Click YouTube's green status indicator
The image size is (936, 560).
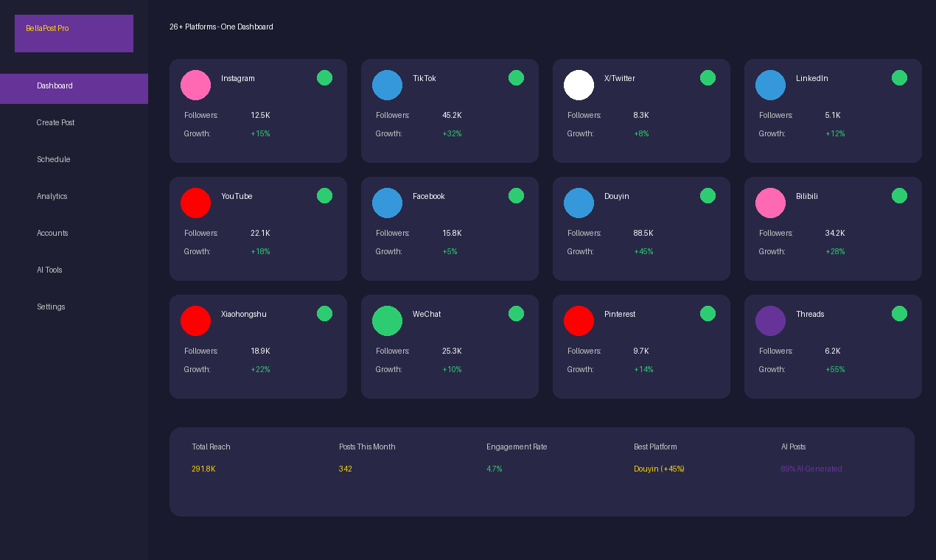pyautogui.click(x=324, y=195)
